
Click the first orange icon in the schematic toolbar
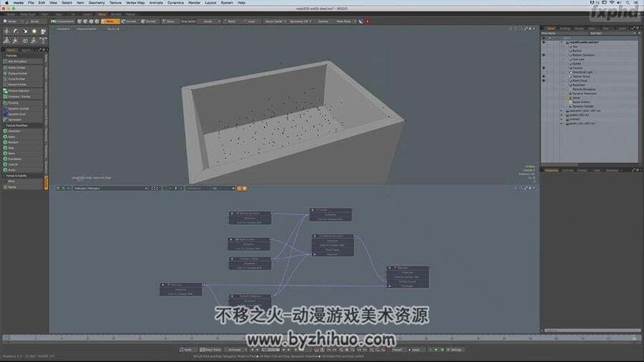coord(239,188)
